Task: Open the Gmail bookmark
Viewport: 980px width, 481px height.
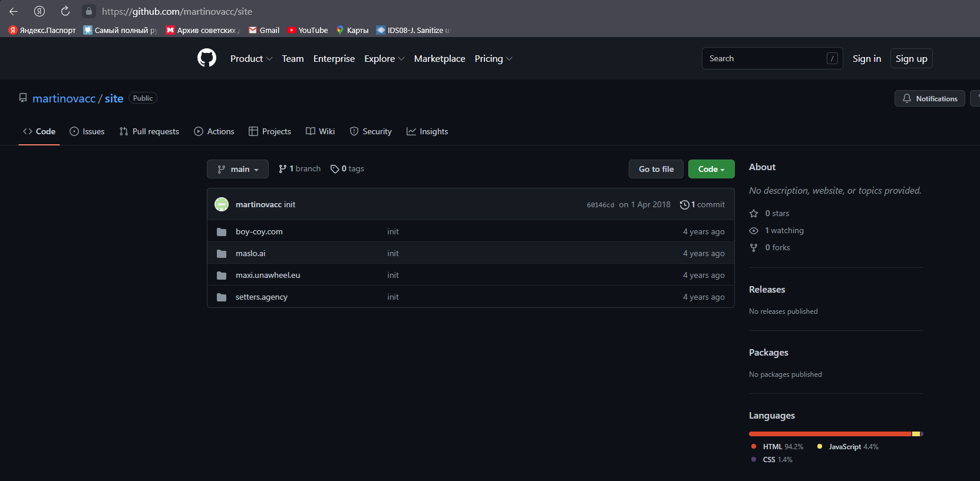Action: click(x=264, y=30)
